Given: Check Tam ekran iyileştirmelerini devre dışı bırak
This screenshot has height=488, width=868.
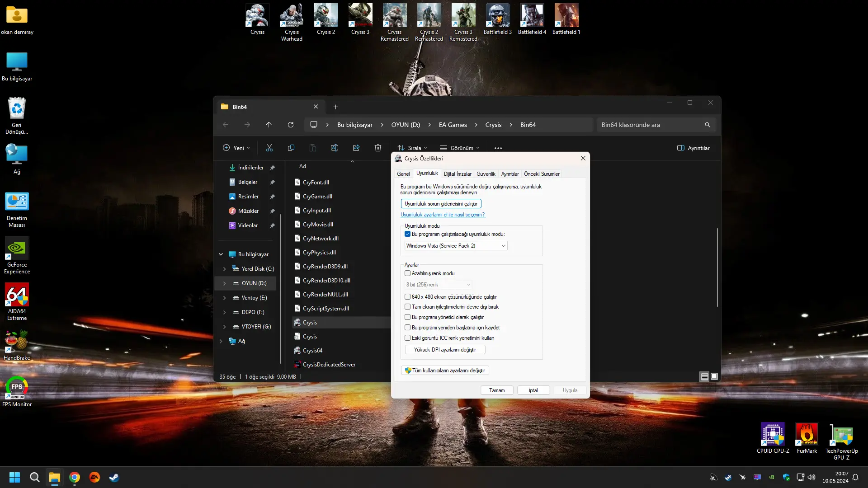Looking at the screenshot, I should coord(407,307).
